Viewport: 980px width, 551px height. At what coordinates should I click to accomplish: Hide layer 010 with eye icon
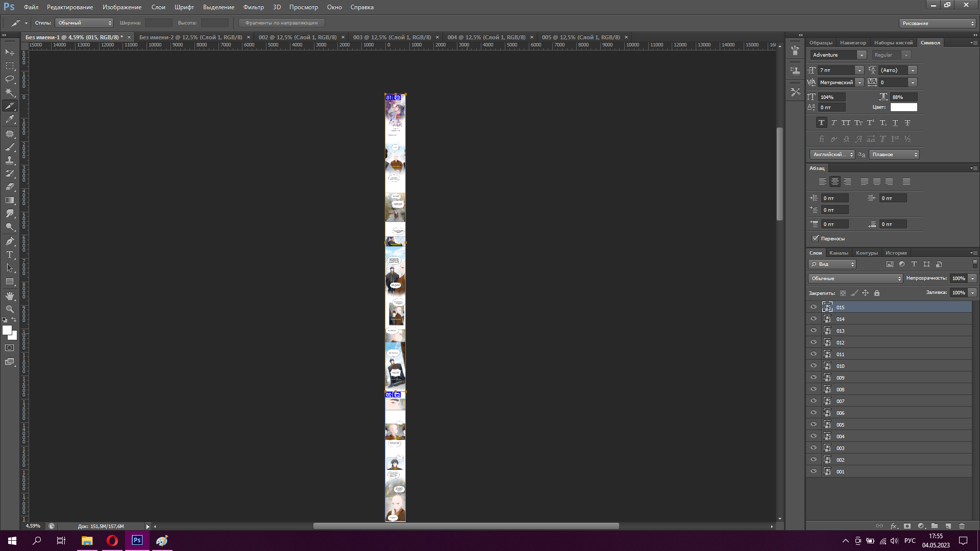pos(814,366)
